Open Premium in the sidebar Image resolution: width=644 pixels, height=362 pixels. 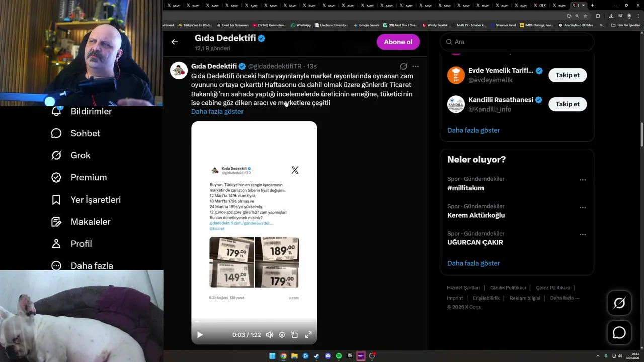coord(79,177)
